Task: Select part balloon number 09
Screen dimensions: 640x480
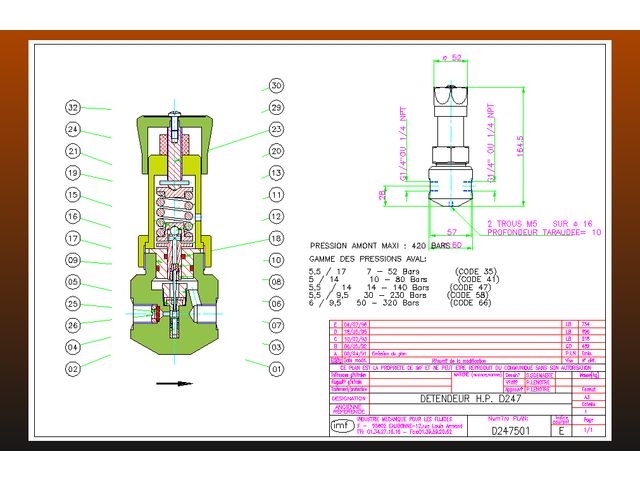Action: (72, 260)
